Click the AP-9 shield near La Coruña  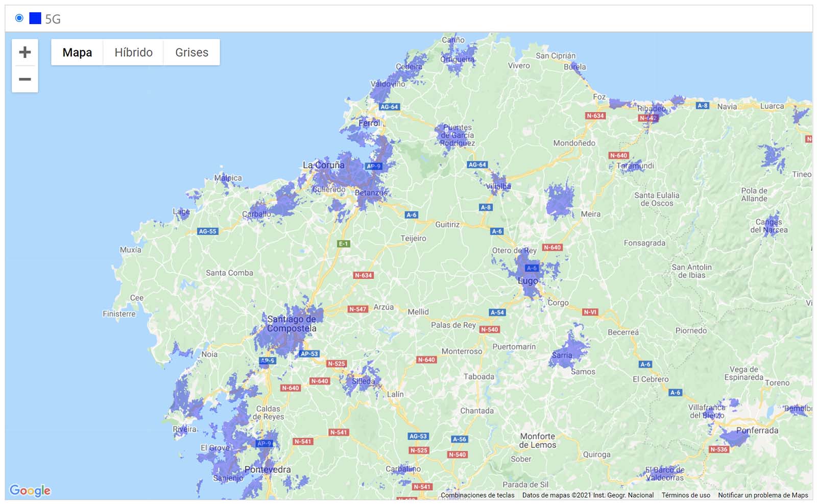373,166
